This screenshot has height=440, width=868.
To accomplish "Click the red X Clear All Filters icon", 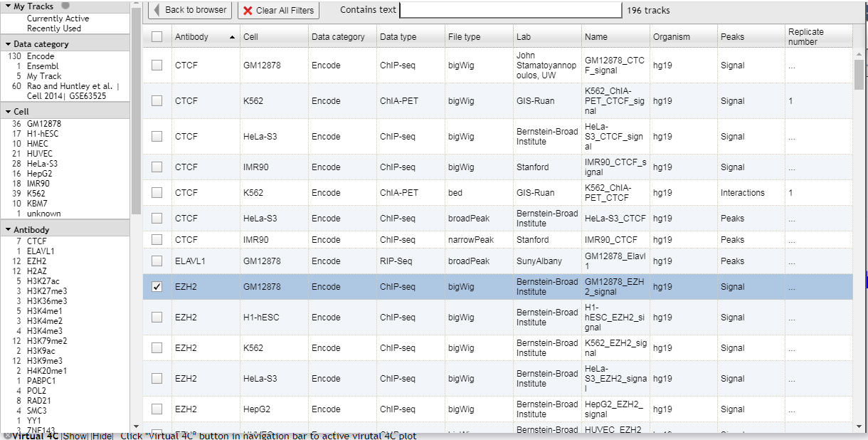I will (x=248, y=11).
